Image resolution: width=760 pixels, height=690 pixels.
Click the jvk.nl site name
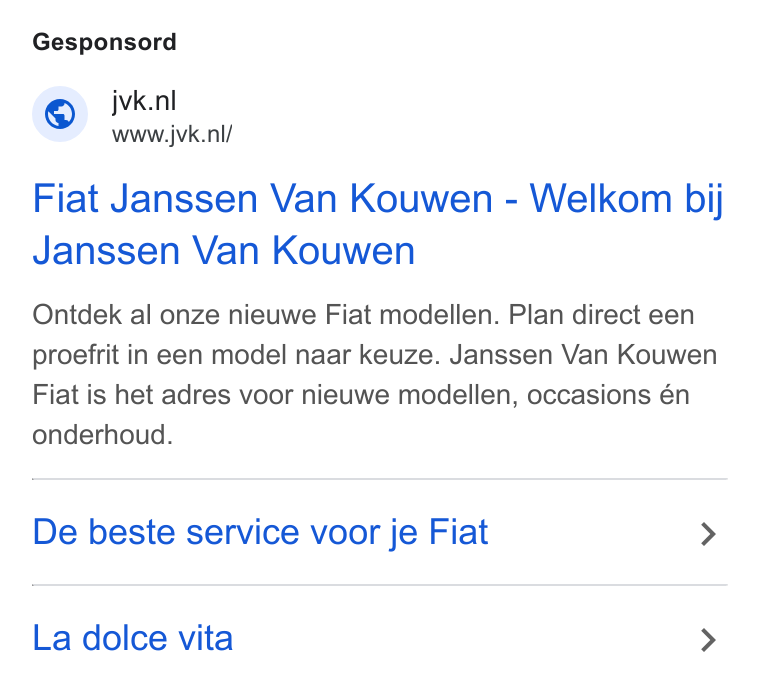coord(144,101)
